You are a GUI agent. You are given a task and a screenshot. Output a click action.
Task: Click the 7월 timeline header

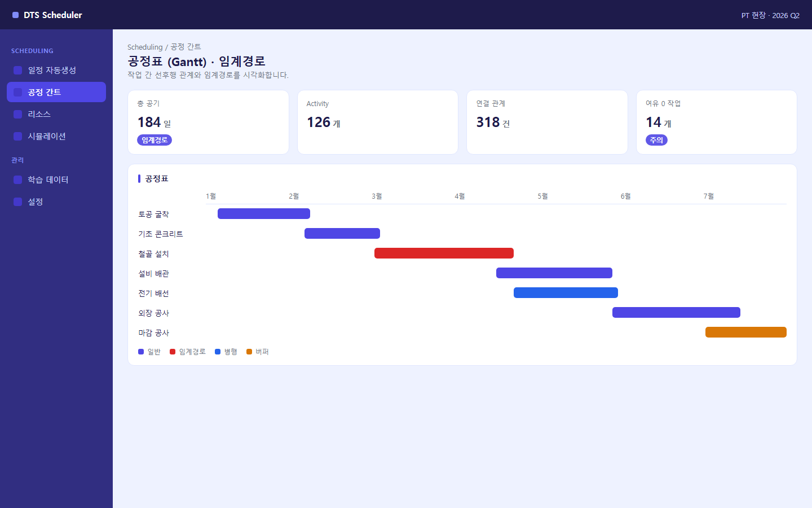point(708,196)
